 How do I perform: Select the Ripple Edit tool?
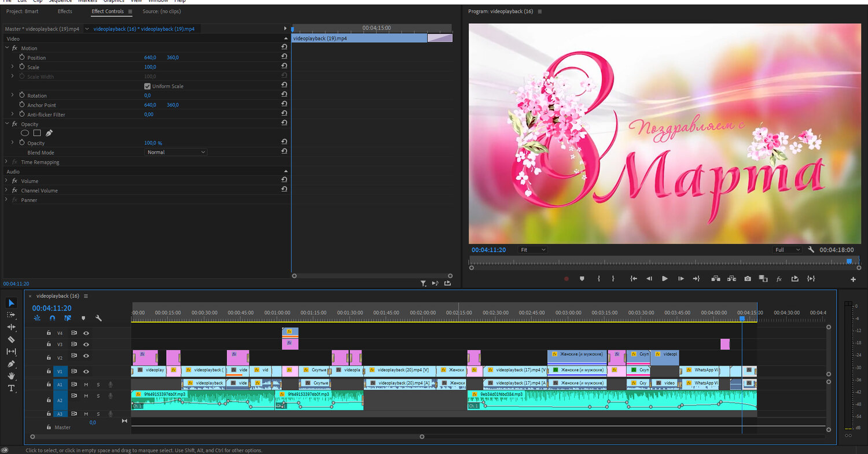[12, 327]
